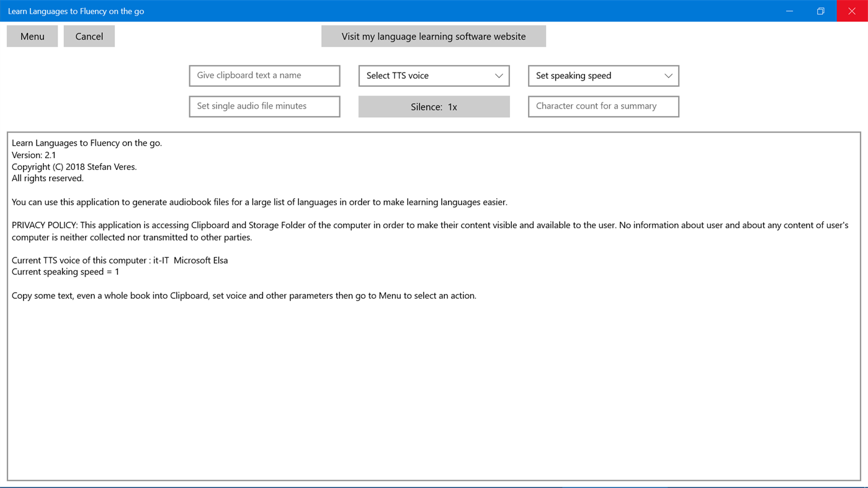Click the chevron on Select TTS voice
The image size is (868, 488).
click(498, 75)
